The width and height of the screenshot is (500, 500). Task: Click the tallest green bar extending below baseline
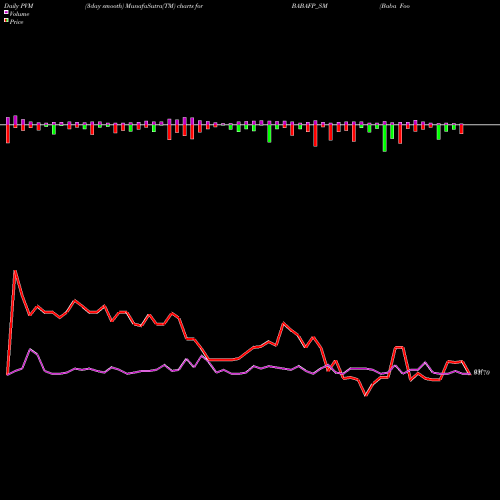click(385, 138)
